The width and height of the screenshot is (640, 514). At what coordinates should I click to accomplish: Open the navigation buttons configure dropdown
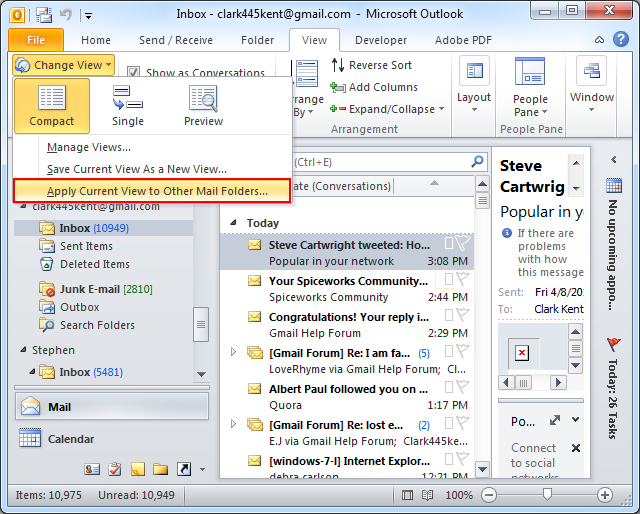pos(202,469)
